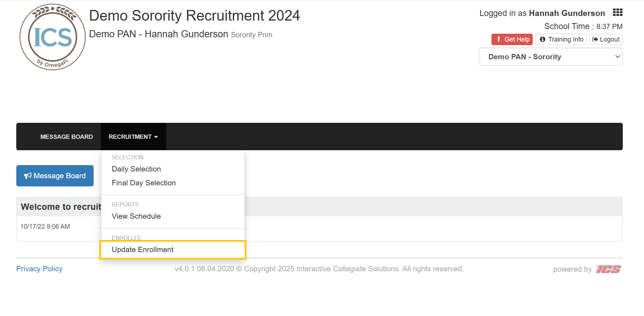Open Training Info
Image resolution: width=644 pixels, height=316 pixels.
pyautogui.click(x=561, y=39)
